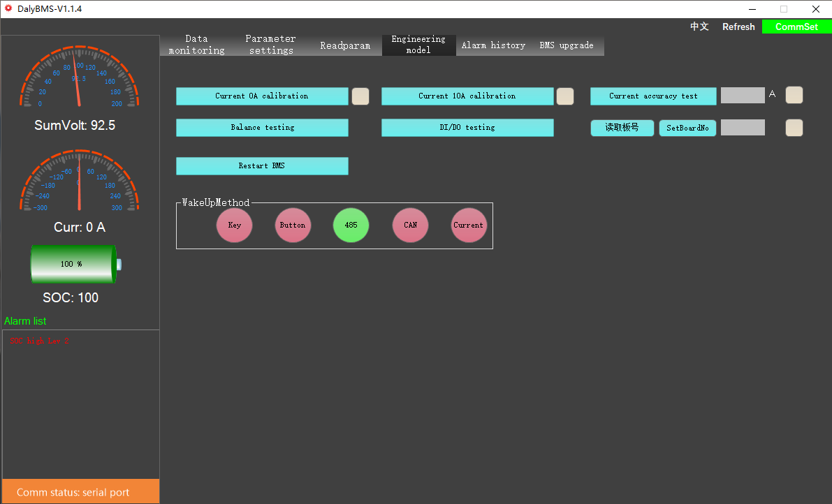Click the current ammeter gauge
This screenshot has height=504, width=832.
[79, 181]
